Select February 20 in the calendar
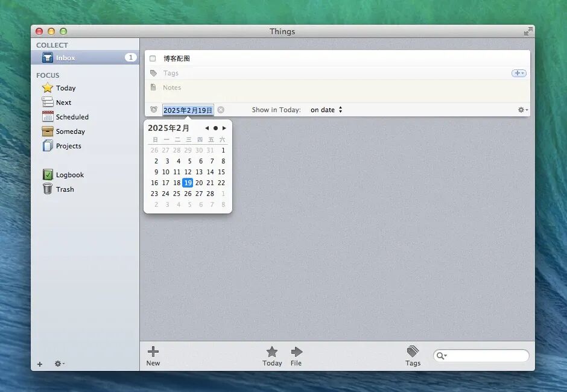 [199, 183]
